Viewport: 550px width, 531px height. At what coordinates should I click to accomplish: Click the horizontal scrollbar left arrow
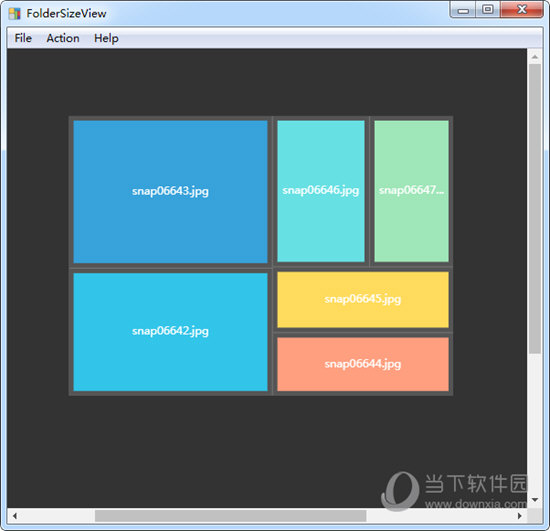15,516
